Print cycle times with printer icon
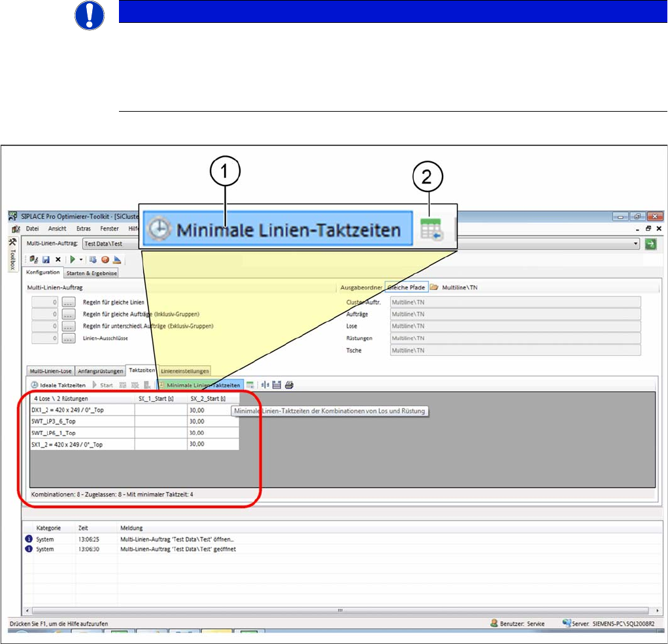This screenshot has height=644, width=668. (x=289, y=385)
